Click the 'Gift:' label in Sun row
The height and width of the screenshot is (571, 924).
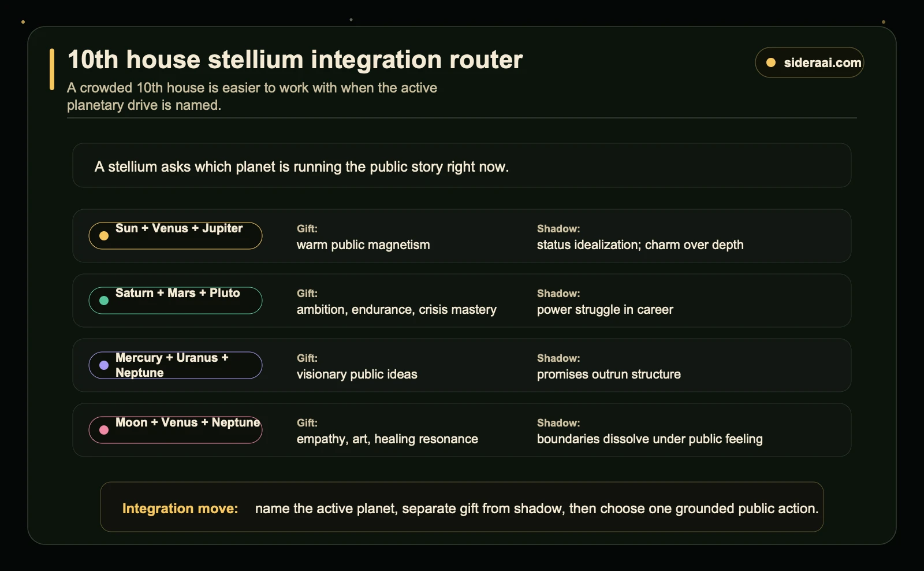[307, 229]
